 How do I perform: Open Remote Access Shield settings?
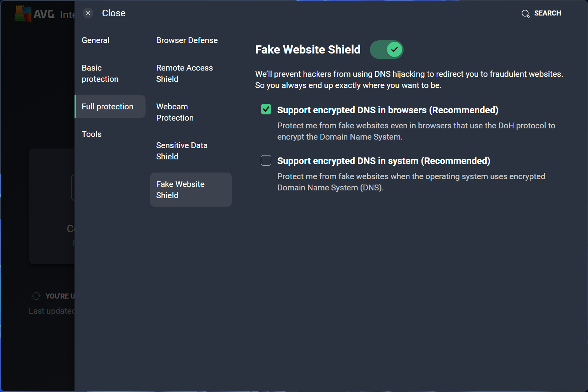click(184, 73)
